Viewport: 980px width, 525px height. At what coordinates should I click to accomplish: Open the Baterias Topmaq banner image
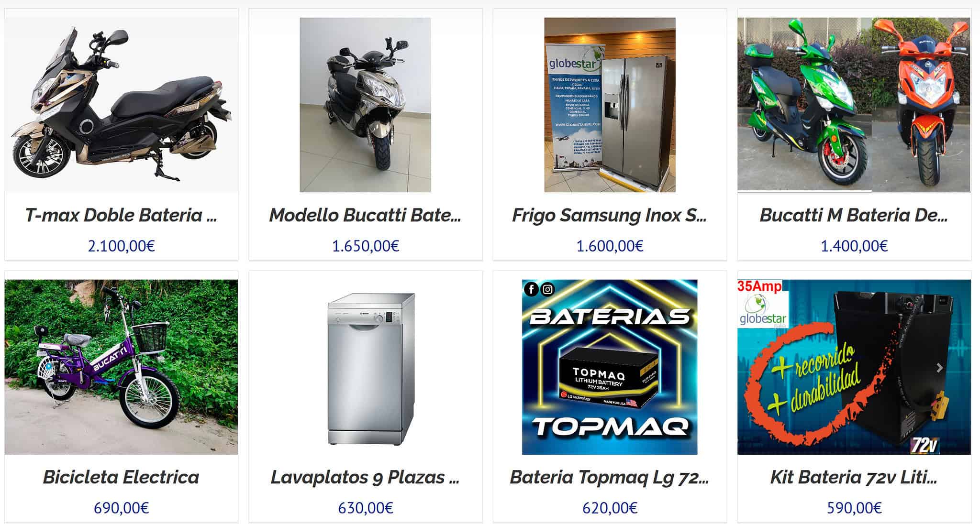pos(610,367)
